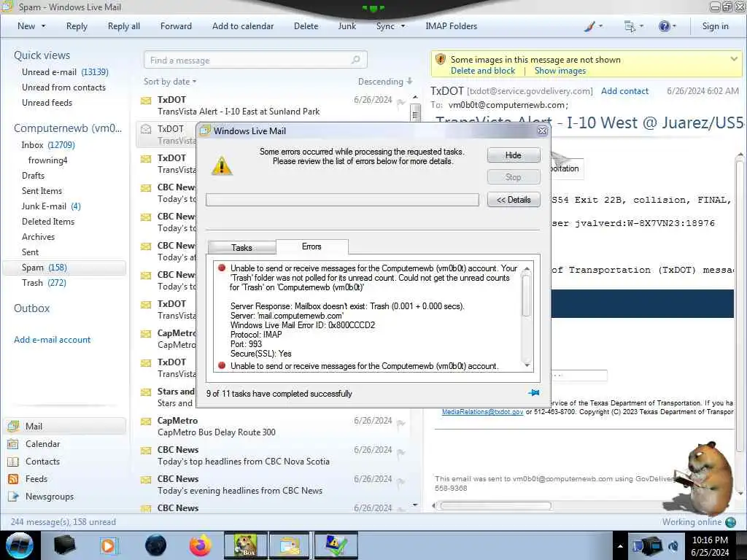Image resolution: width=747 pixels, height=560 pixels.
Task: Launch Firefox from taskbar
Action: coord(200,545)
